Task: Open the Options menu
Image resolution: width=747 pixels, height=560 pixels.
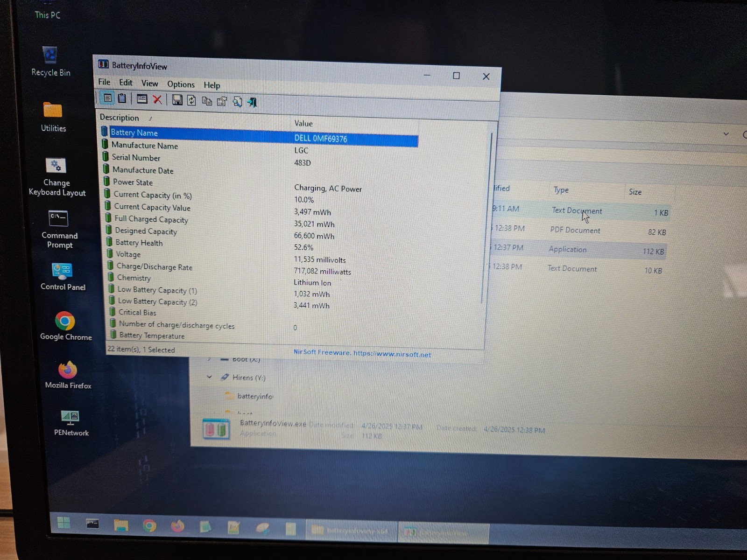Action: (x=181, y=84)
